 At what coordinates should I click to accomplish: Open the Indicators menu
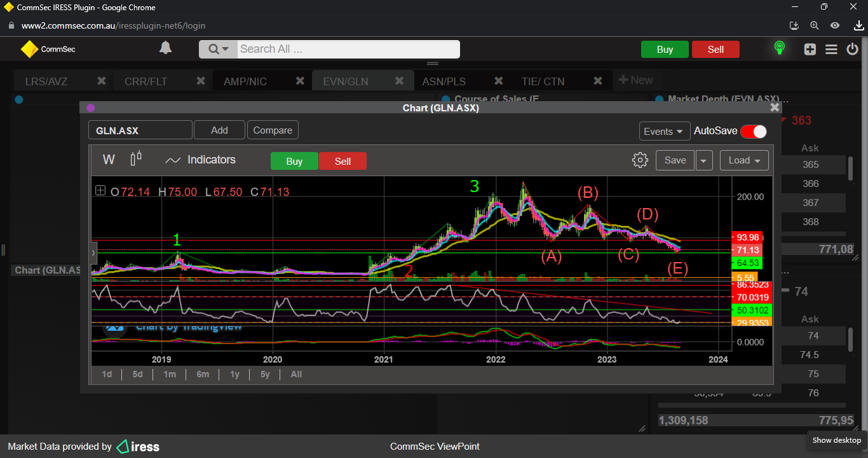pyautogui.click(x=200, y=160)
